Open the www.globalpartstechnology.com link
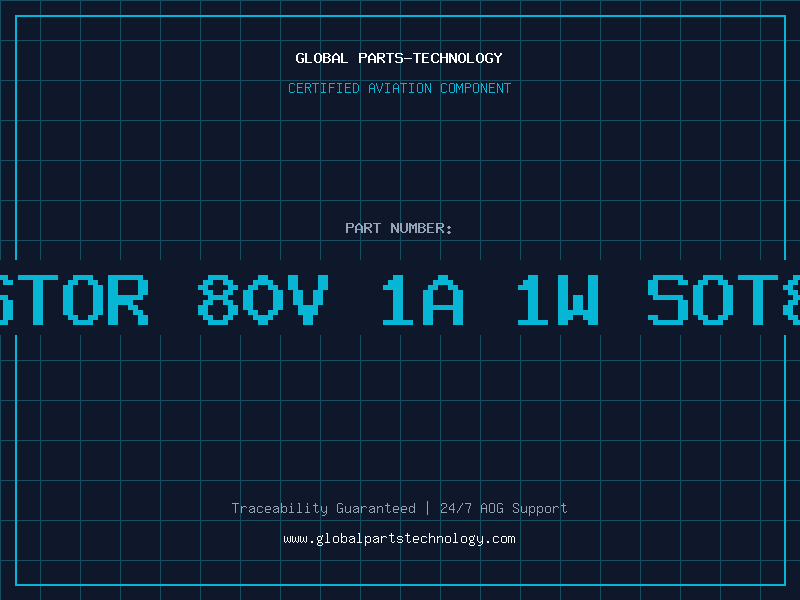The height and width of the screenshot is (600, 800). pos(399,539)
